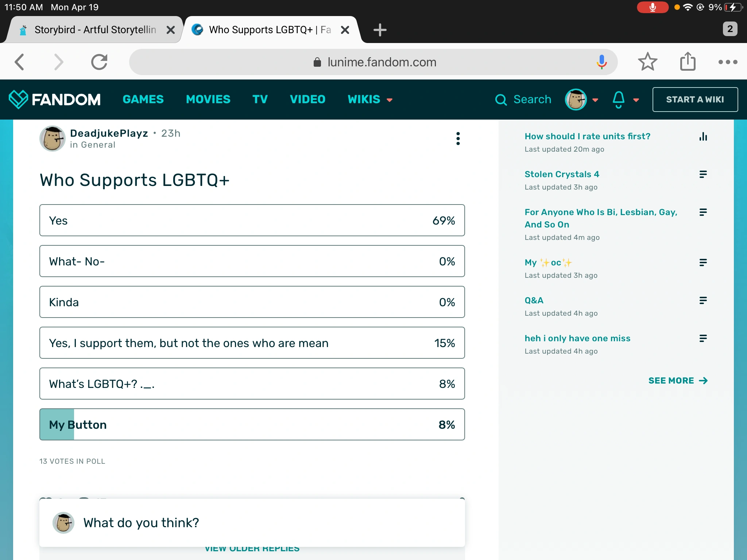Open new browser tab with plus
This screenshot has width=747, height=560.
coord(380,30)
